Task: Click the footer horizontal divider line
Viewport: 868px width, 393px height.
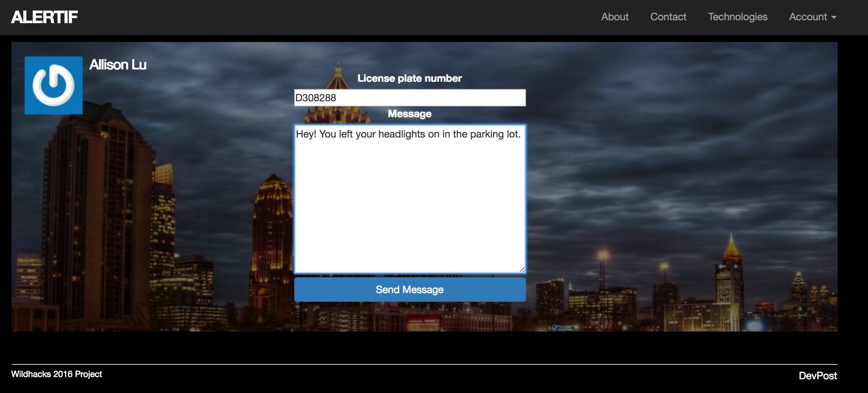Action: tap(424, 364)
